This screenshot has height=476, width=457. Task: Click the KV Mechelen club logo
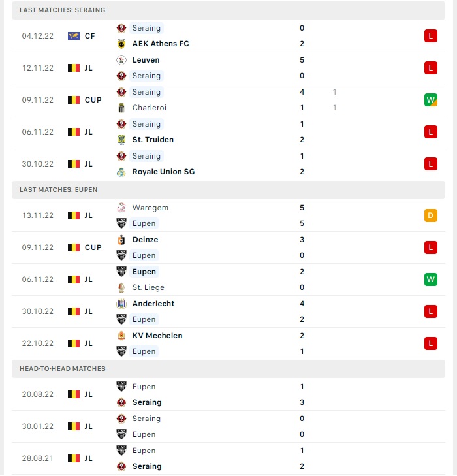[121, 336]
